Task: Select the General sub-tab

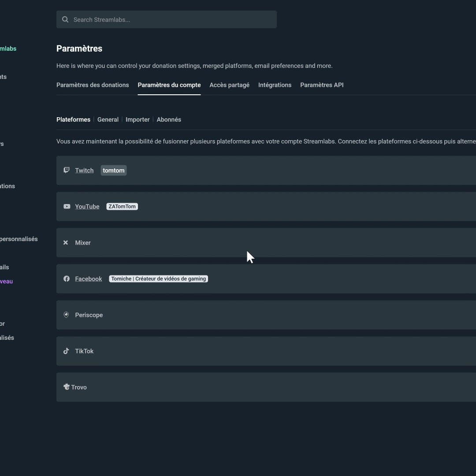Action: click(x=108, y=119)
